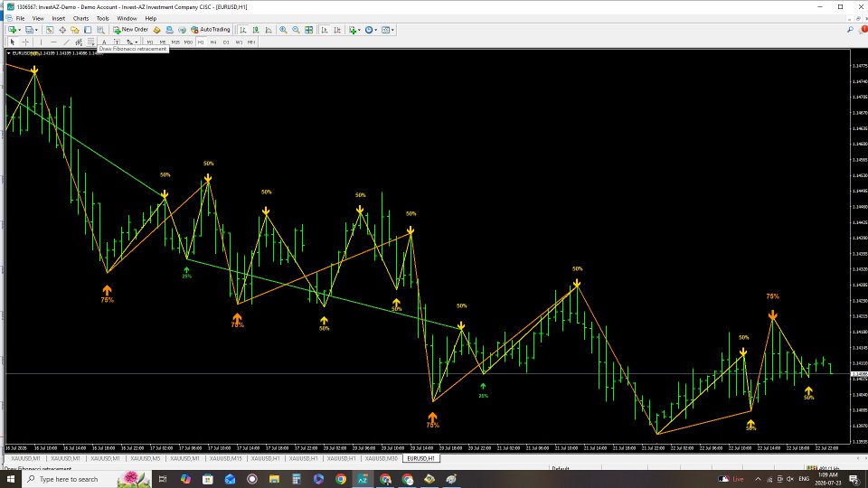
Task: Open the Profiles toolbar icon
Action: tap(29, 30)
